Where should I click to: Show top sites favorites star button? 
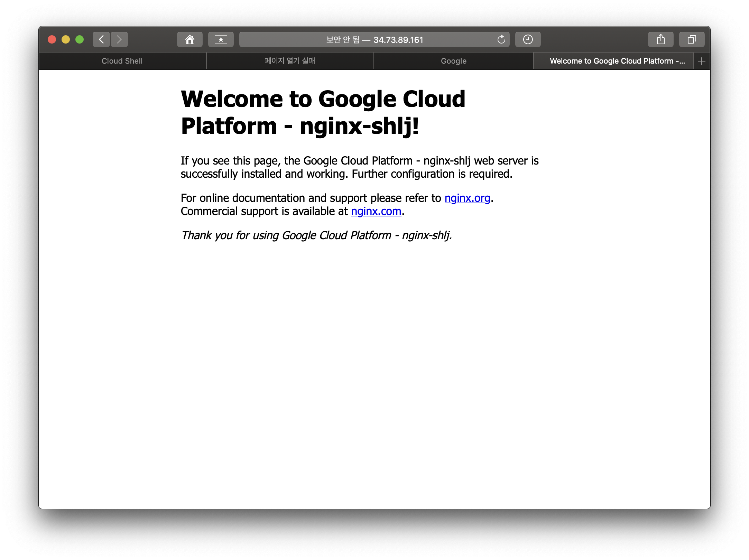point(221,39)
